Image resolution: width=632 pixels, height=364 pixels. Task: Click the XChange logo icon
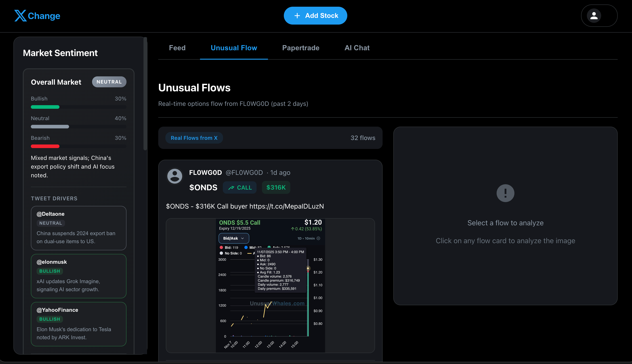click(21, 15)
